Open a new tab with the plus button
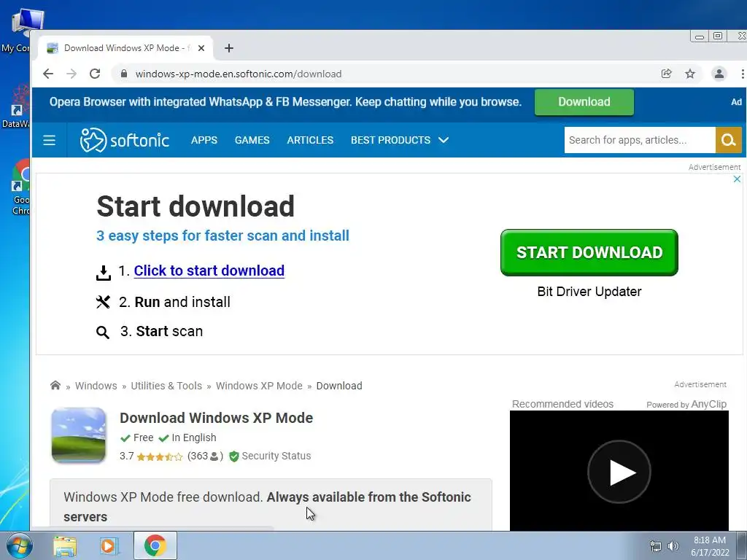 (228, 48)
